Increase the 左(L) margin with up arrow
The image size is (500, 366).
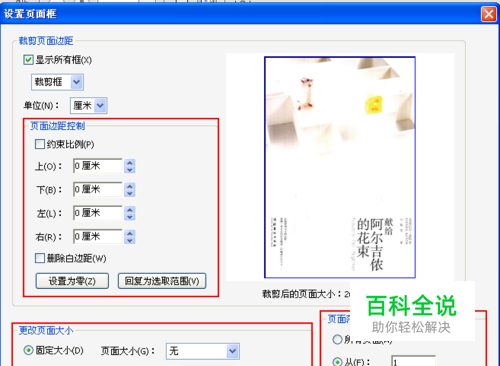click(130, 210)
